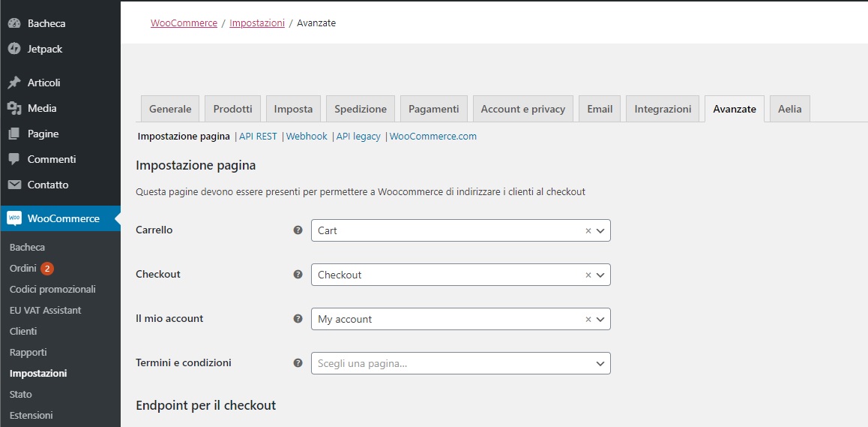Open Clienti in the WooCommerce submenu
The image size is (868, 427).
23,332
